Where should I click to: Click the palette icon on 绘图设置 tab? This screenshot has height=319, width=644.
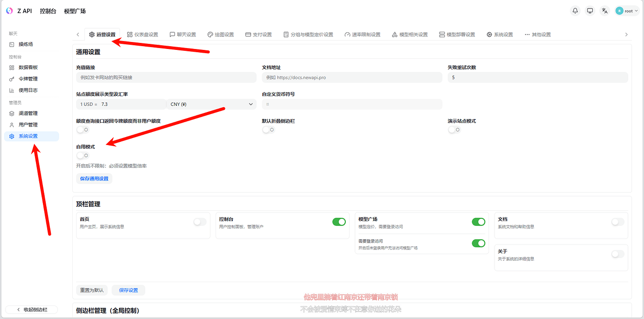pos(210,35)
